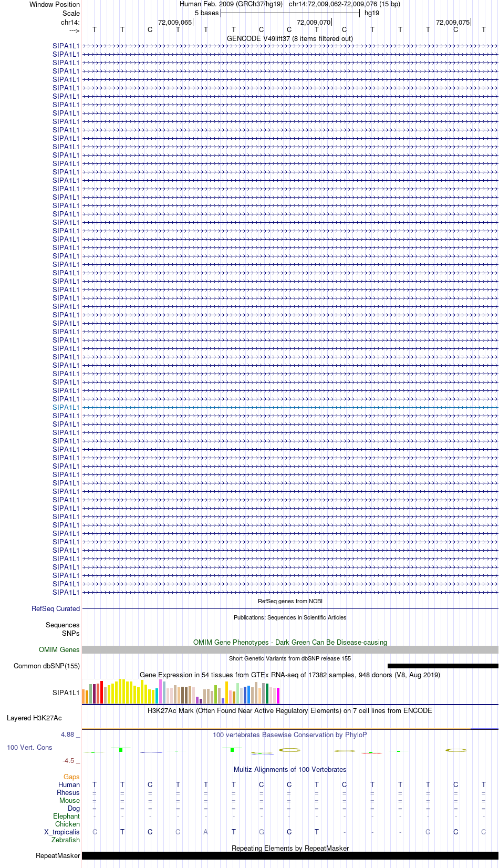
Task: Open H3K27Ac Mark track title
Action: (290, 710)
